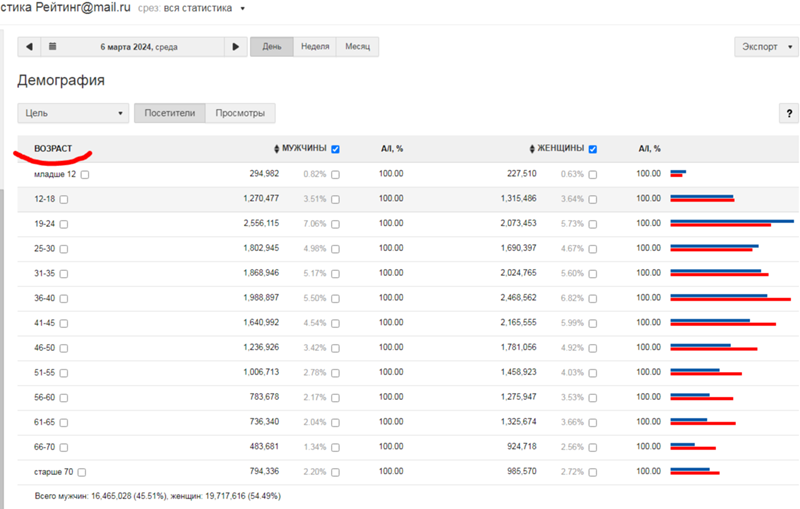800x509 pixels.
Task: Sort by Женщины column arrows
Action: pyautogui.click(x=532, y=149)
